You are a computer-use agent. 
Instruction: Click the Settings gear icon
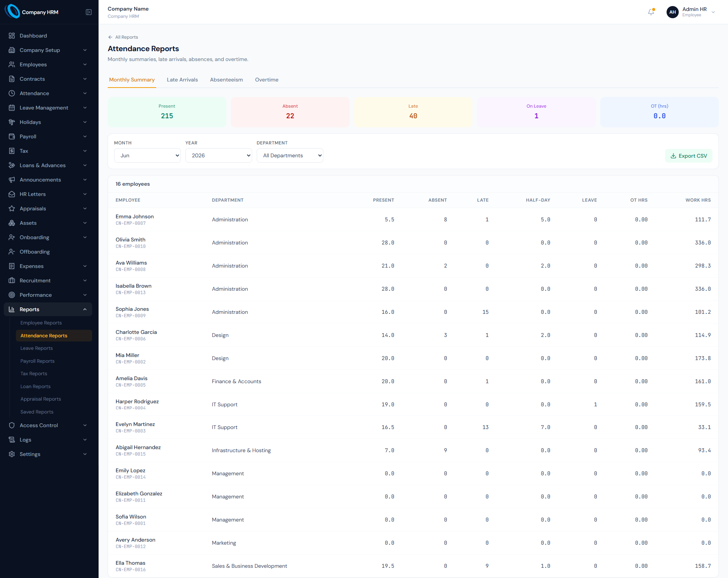click(12, 454)
